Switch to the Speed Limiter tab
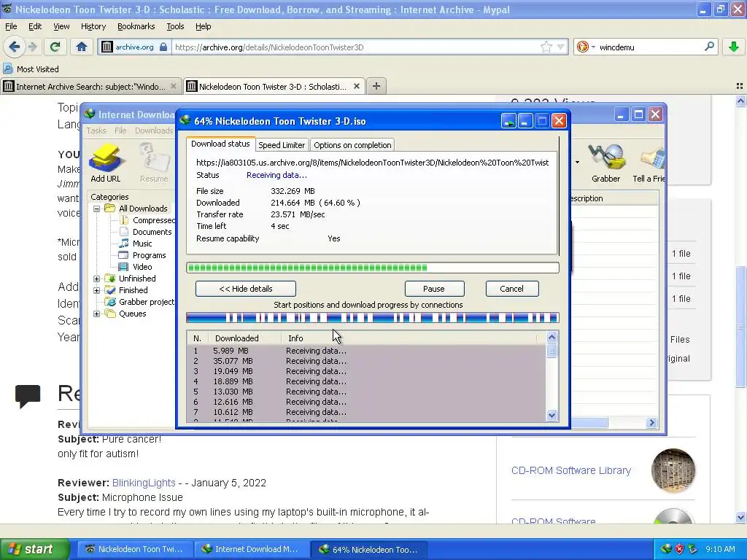 click(282, 145)
